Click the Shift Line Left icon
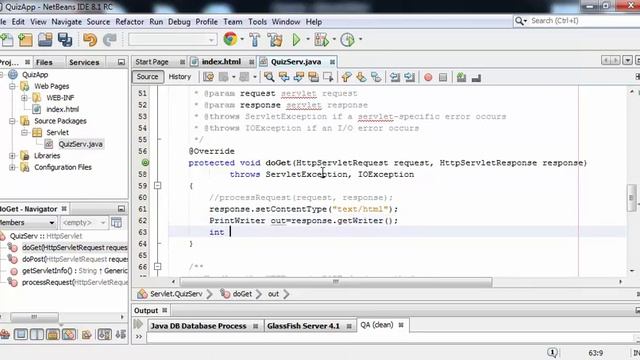640x360 pixels. [x=395, y=77]
